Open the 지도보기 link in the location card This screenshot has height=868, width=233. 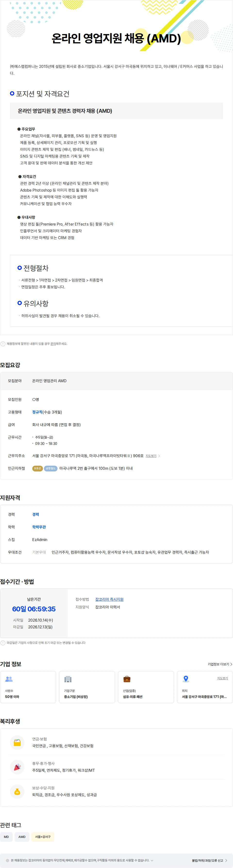(x=223, y=678)
